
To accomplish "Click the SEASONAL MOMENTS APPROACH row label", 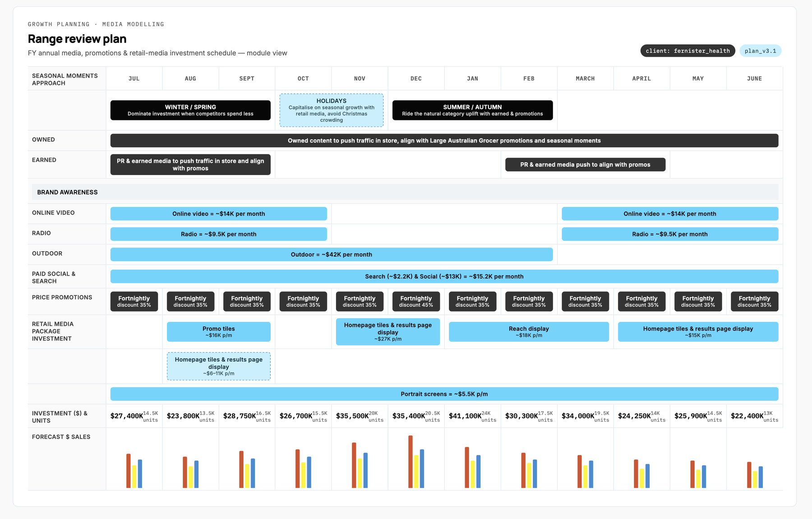I will coord(65,79).
